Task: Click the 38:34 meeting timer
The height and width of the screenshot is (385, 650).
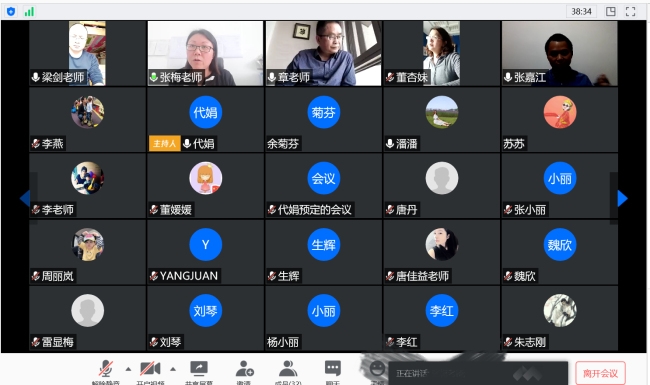Action: 581,12
